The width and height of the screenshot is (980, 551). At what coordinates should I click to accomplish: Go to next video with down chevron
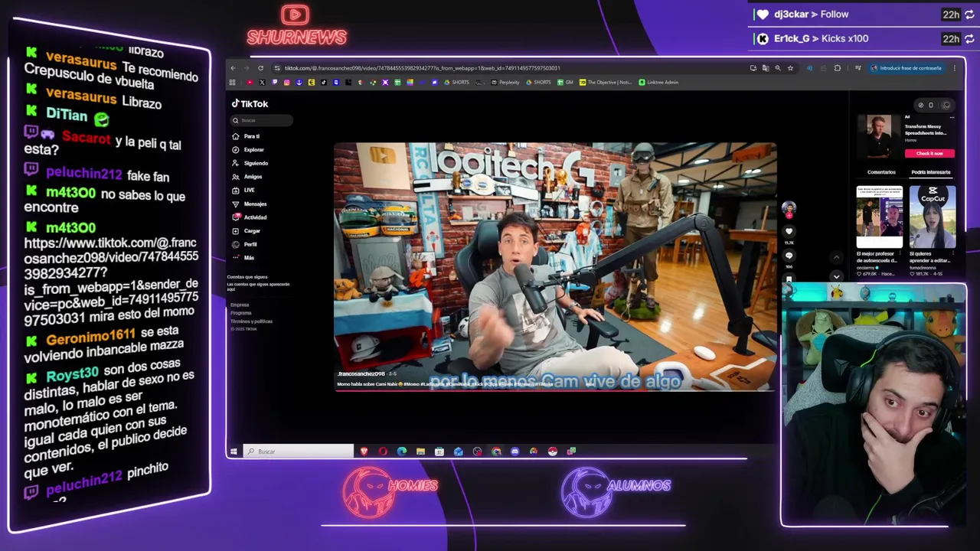click(836, 276)
